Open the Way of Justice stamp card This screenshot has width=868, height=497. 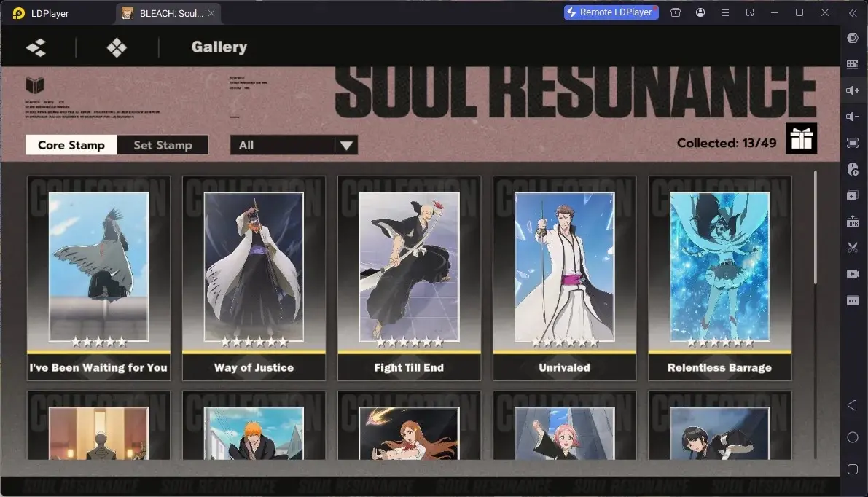(254, 278)
